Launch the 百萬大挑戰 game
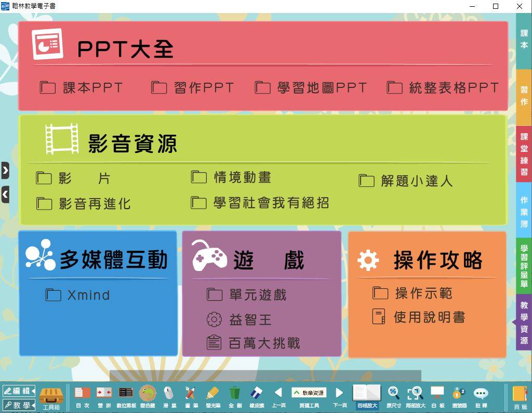Image resolution: width=532 pixels, height=413 pixels. coord(254,343)
